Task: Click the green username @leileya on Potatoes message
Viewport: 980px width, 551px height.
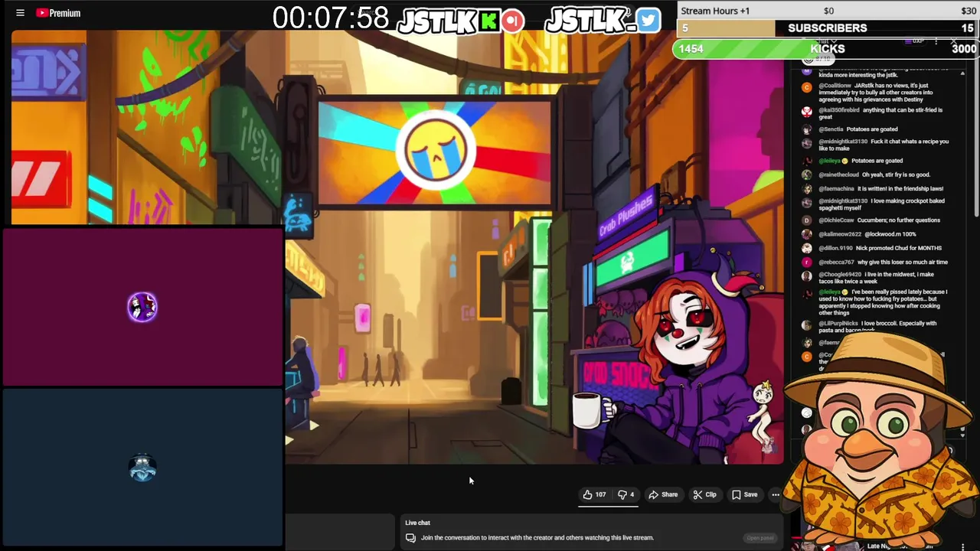Action: (x=829, y=161)
